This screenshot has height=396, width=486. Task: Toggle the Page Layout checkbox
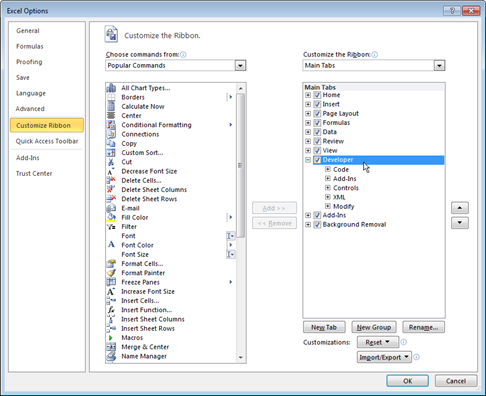click(317, 114)
